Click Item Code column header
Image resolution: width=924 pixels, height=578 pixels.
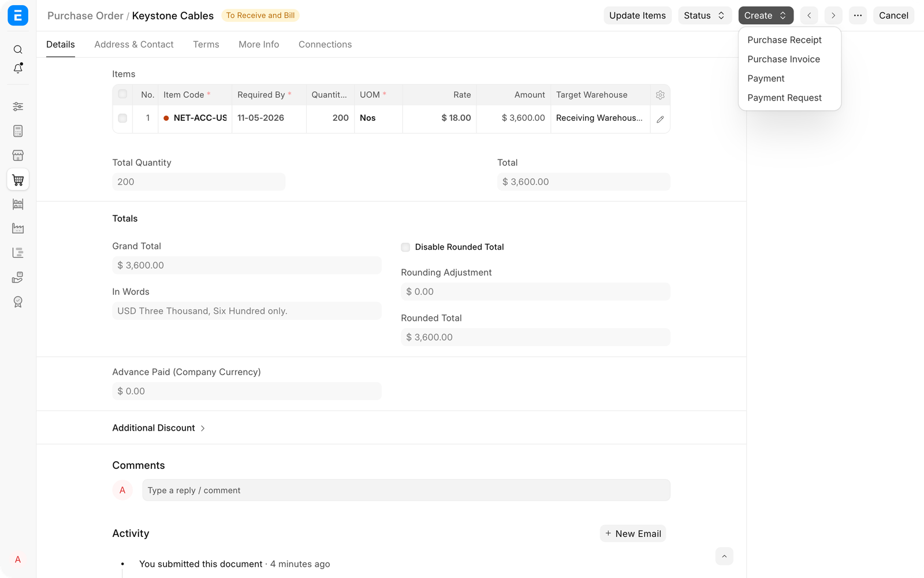point(195,95)
